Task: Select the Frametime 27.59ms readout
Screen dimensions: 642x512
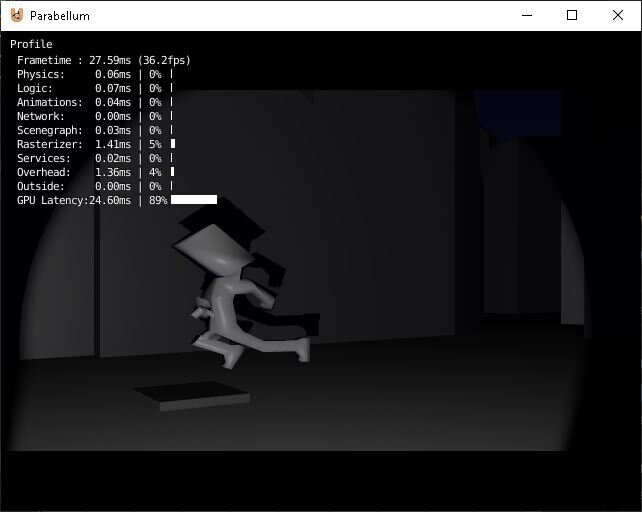Action: click(x=104, y=60)
